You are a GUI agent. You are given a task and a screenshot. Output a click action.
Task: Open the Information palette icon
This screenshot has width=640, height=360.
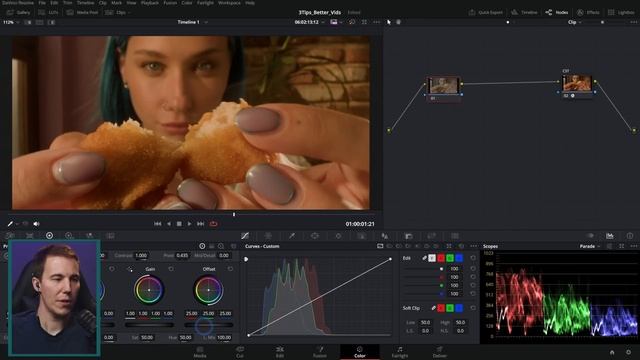click(630, 236)
